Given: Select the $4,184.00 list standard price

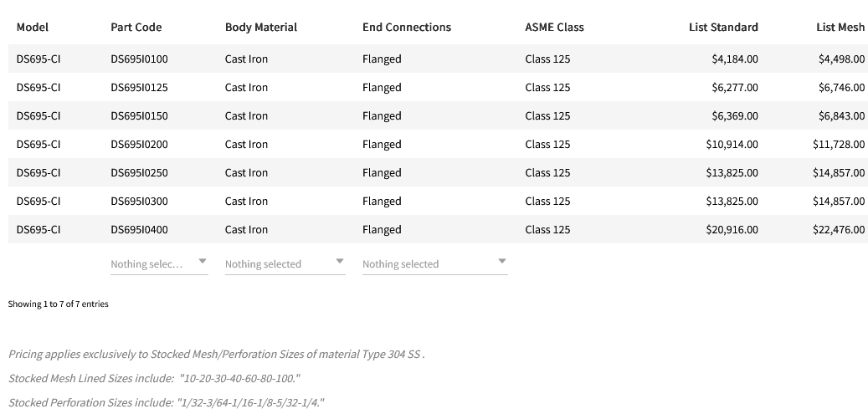Looking at the screenshot, I should pyautogui.click(x=734, y=59).
